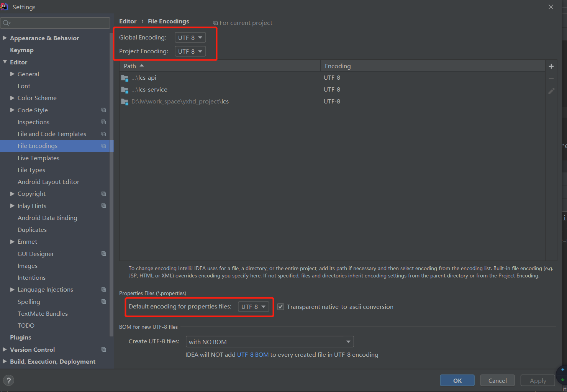Image resolution: width=567 pixels, height=392 pixels.
Task: Expand the Language Injections node
Action: pos(12,290)
